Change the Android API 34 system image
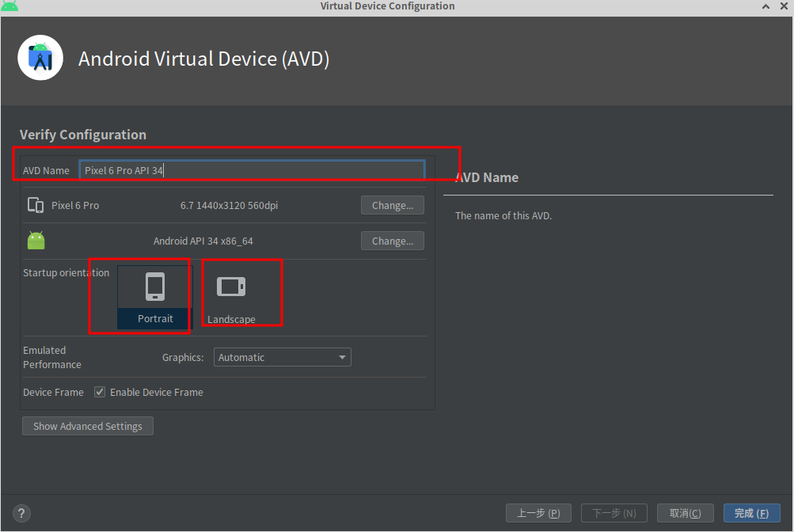 [393, 241]
